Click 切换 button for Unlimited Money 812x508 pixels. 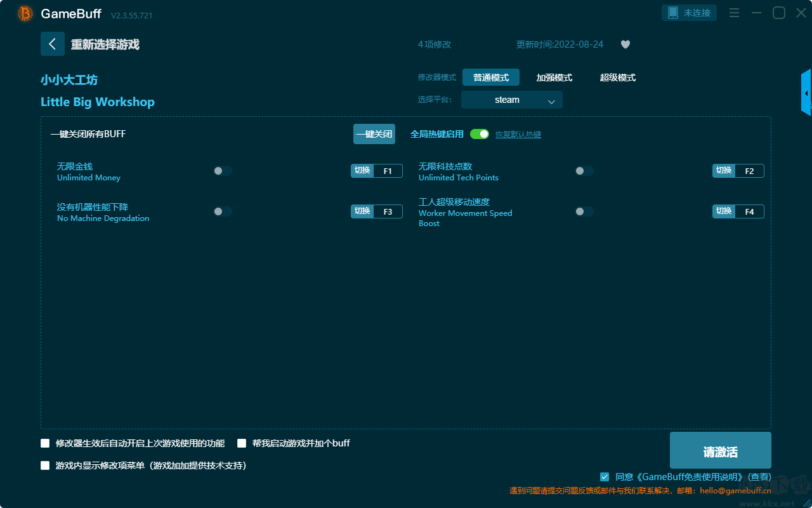pyautogui.click(x=362, y=171)
